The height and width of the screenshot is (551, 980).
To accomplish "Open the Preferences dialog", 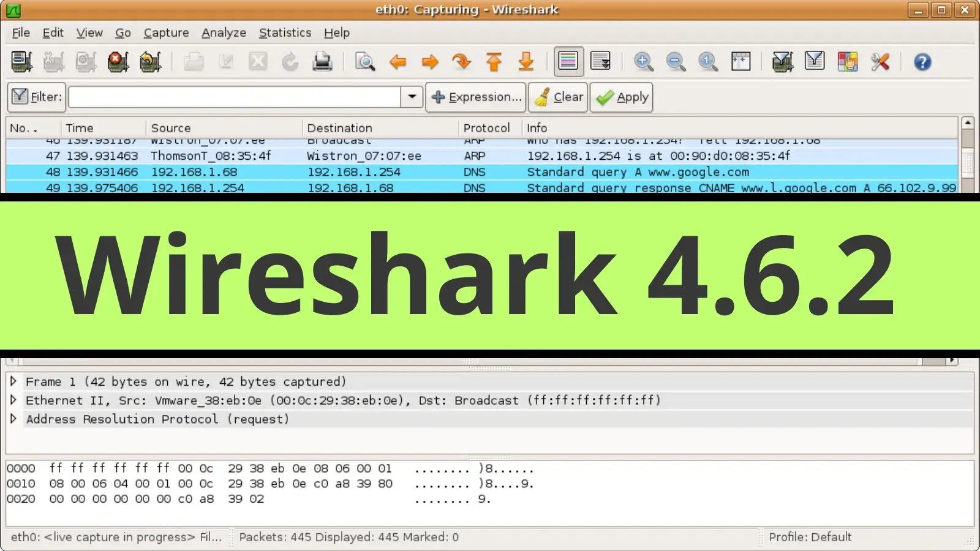I will 881,61.
